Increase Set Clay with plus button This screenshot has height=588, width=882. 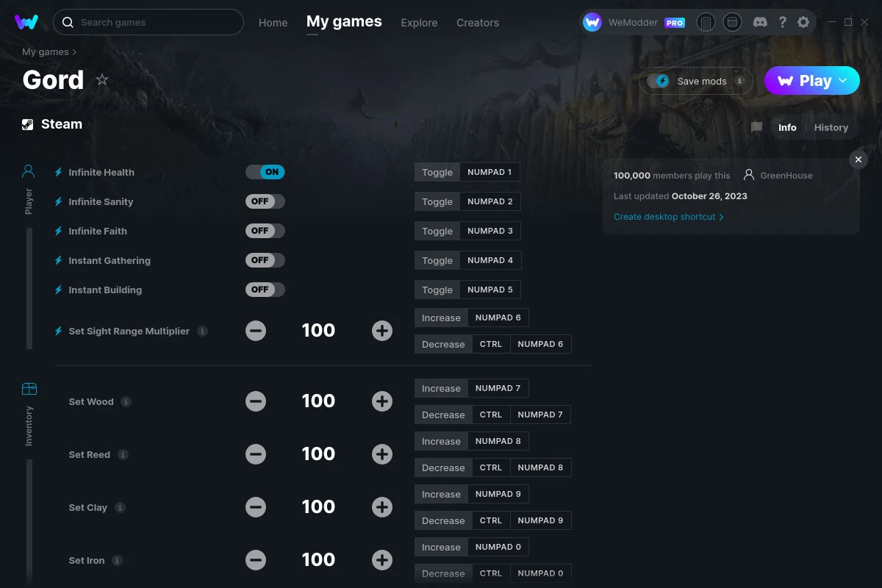pyautogui.click(x=382, y=507)
